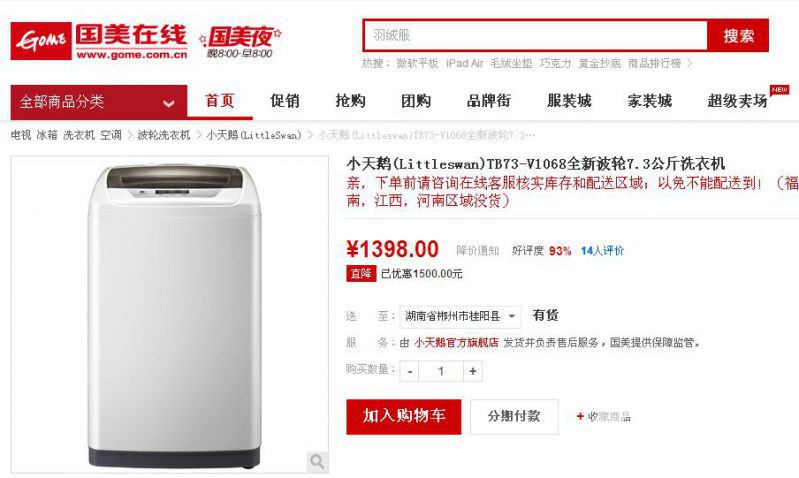Click the Gome logo in the header
The image size is (799, 478).
[99, 41]
